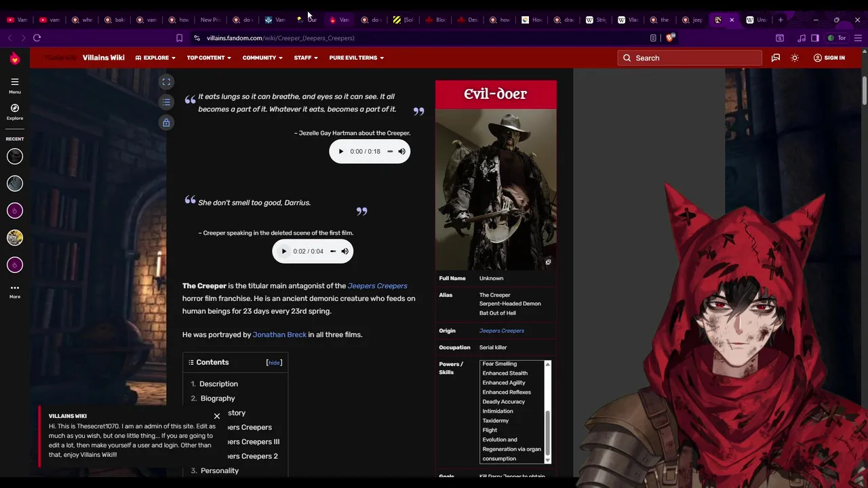
Task: Mute the 0:04 audio clip
Action: pos(344,251)
